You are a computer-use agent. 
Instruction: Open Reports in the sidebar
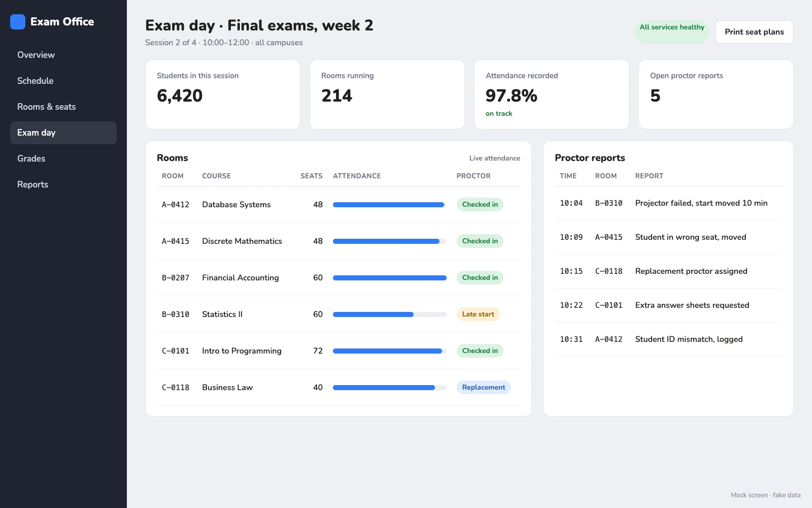[63, 184]
